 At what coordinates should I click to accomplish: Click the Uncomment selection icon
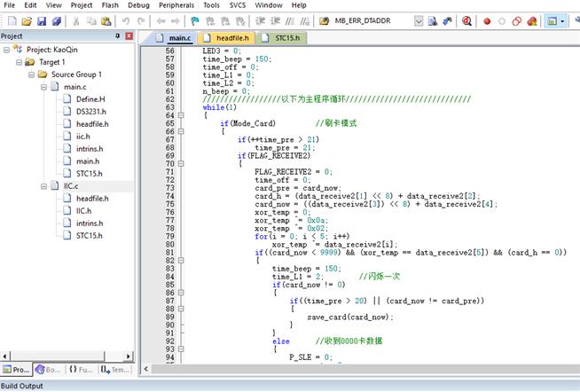click(304, 21)
